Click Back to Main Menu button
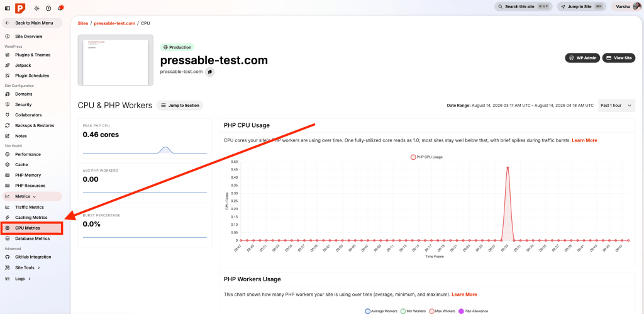This screenshot has height=314, width=644. pos(33,23)
